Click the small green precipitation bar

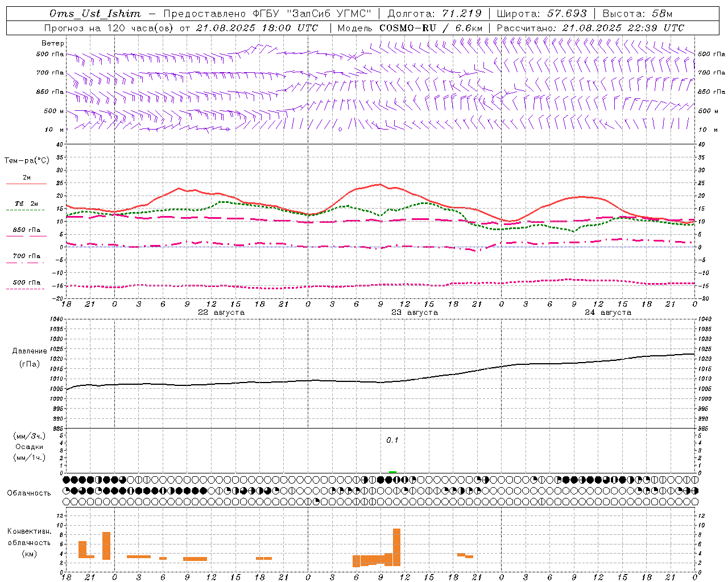click(x=392, y=472)
